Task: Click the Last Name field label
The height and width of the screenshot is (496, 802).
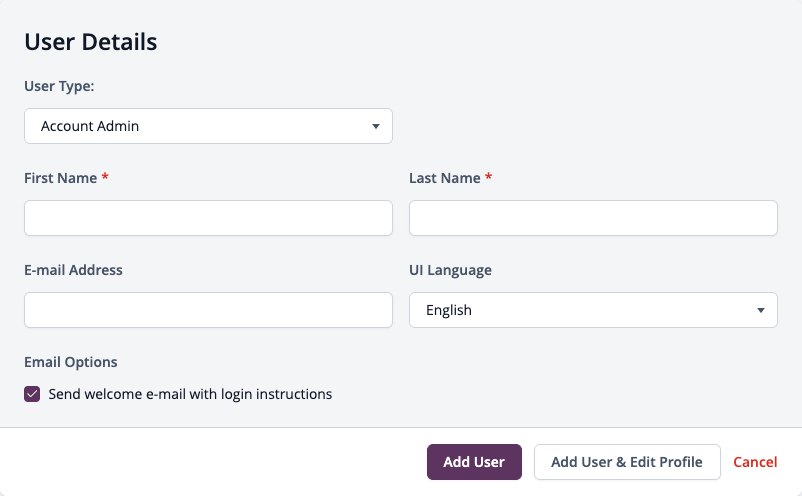Action: point(444,178)
